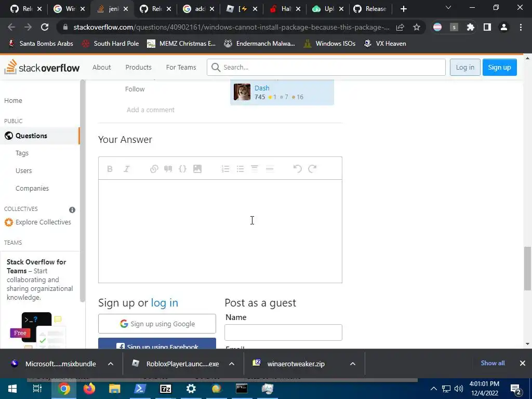
Task: Open the VX Heaven bookmark
Action: tap(385, 44)
